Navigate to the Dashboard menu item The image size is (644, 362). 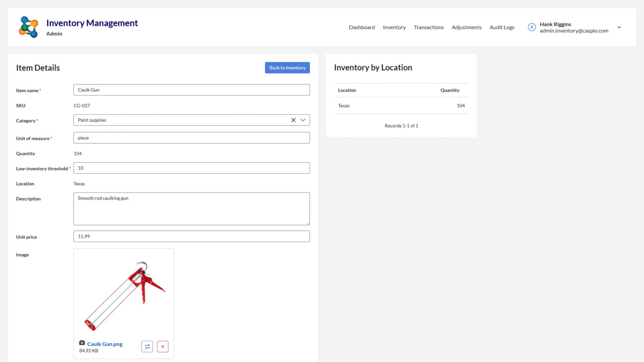coord(362,27)
